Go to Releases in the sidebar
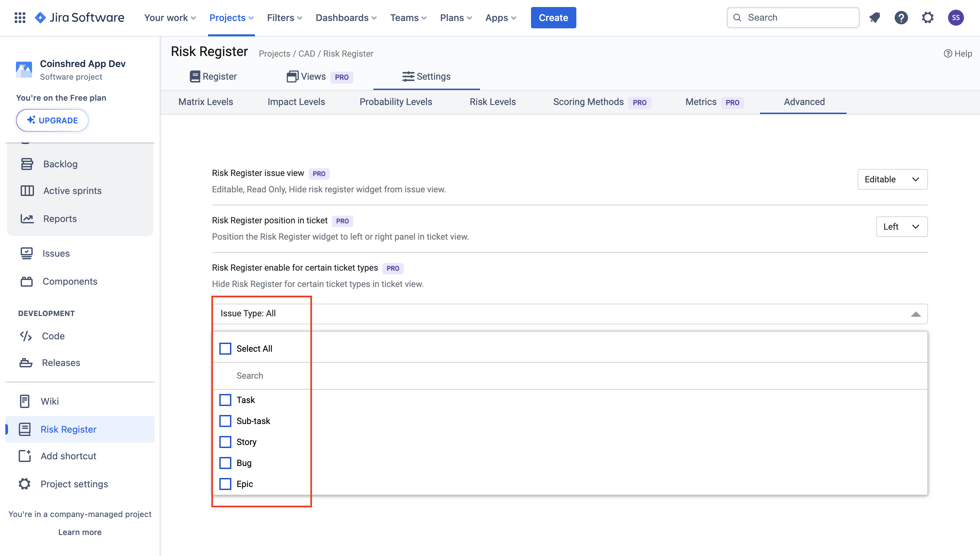 pos(61,362)
